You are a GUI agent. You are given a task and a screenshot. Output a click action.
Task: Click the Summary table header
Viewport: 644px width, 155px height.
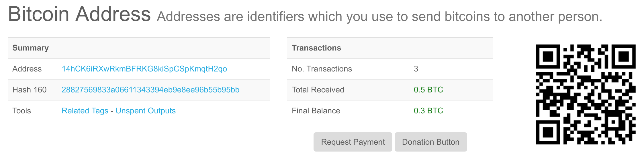click(x=31, y=48)
